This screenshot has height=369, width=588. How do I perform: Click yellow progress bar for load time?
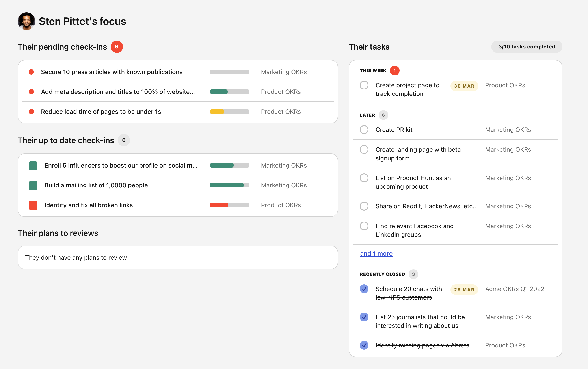(229, 112)
